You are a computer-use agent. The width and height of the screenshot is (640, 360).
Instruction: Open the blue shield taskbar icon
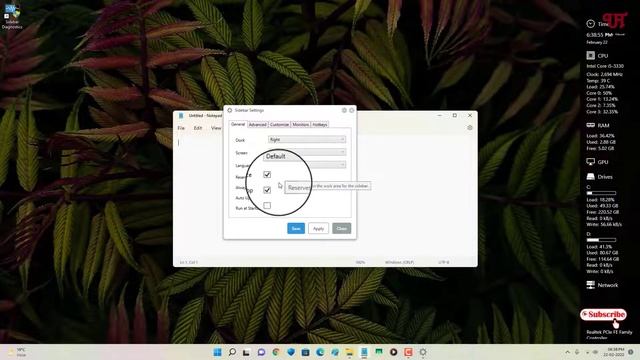tap(291, 352)
